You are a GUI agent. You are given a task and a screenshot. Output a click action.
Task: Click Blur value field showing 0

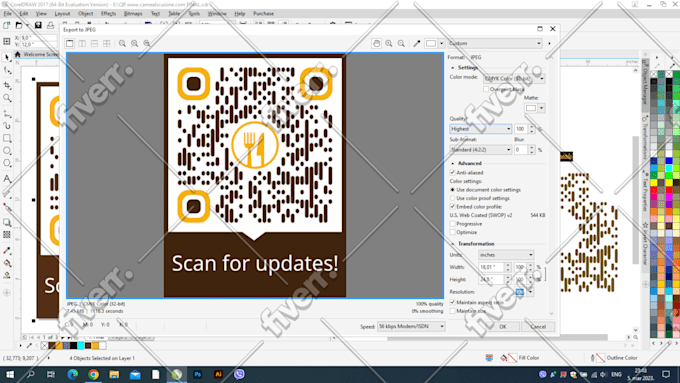pyautogui.click(x=520, y=150)
